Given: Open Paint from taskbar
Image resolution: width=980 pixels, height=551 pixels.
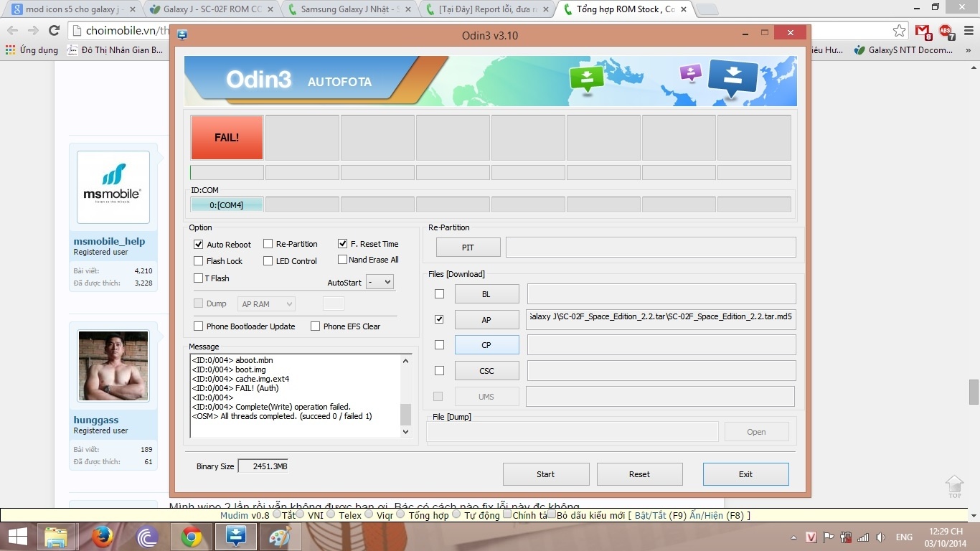Looking at the screenshot, I should [280, 537].
